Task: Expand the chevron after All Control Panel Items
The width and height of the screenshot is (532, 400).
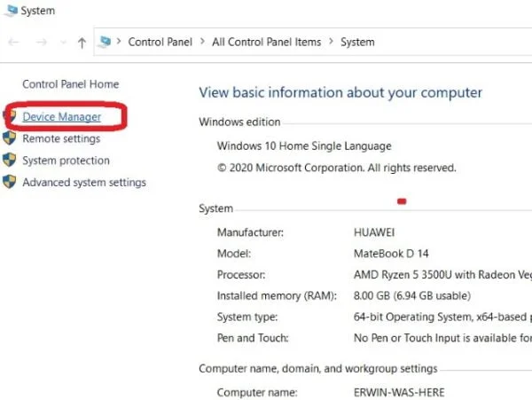Action: (x=330, y=42)
